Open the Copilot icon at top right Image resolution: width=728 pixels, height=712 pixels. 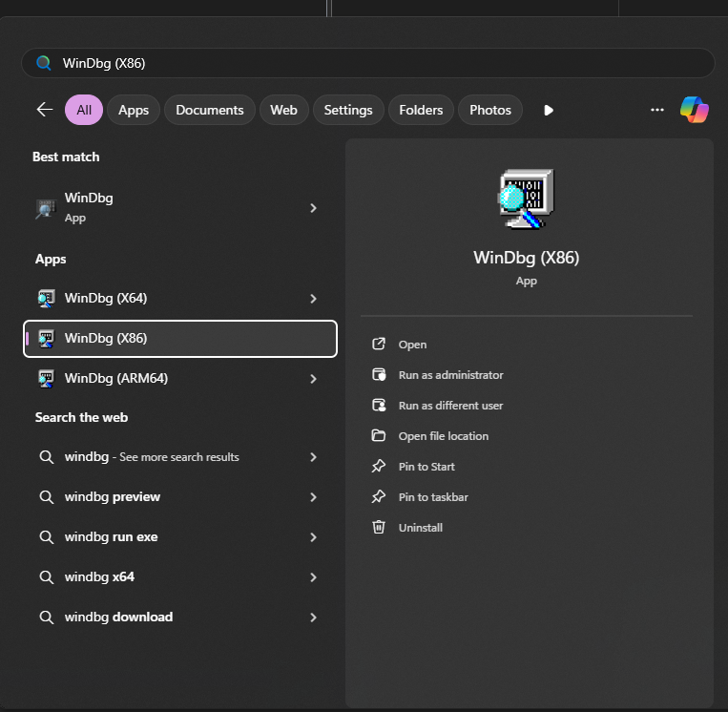694,110
